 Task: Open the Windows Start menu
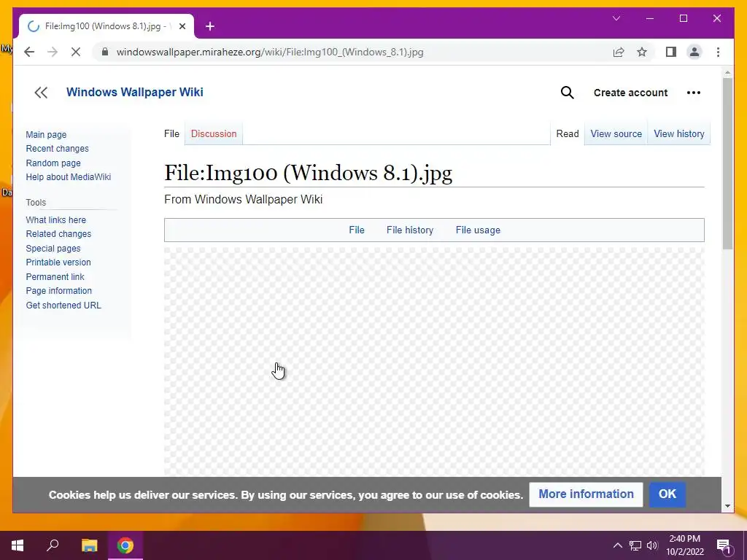(x=18, y=545)
